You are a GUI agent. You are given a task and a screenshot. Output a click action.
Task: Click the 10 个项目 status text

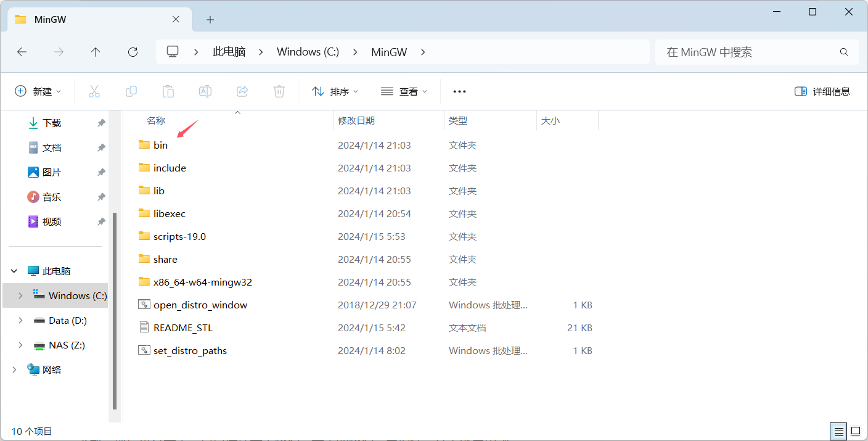coord(32,431)
